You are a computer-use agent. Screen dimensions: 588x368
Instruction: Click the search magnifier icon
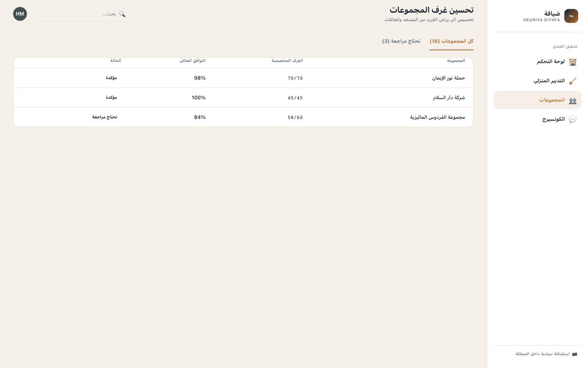[x=122, y=14]
